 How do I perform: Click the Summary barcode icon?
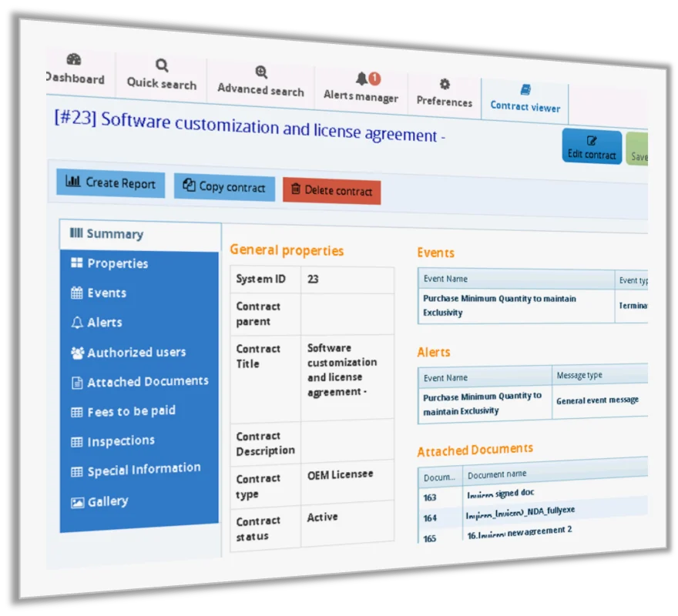pyautogui.click(x=76, y=233)
